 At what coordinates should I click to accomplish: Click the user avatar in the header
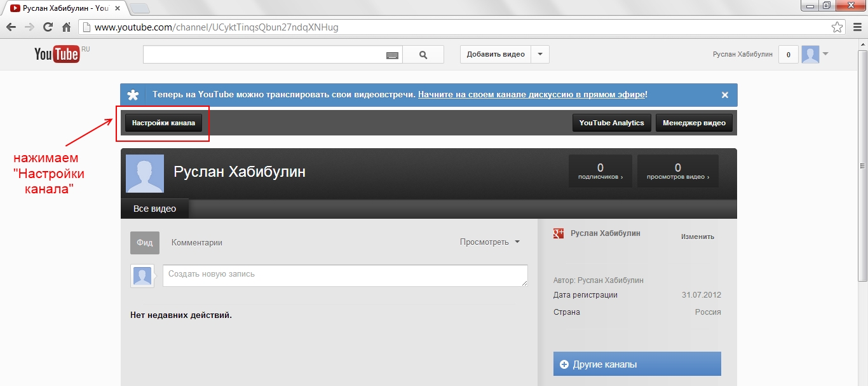point(810,55)
